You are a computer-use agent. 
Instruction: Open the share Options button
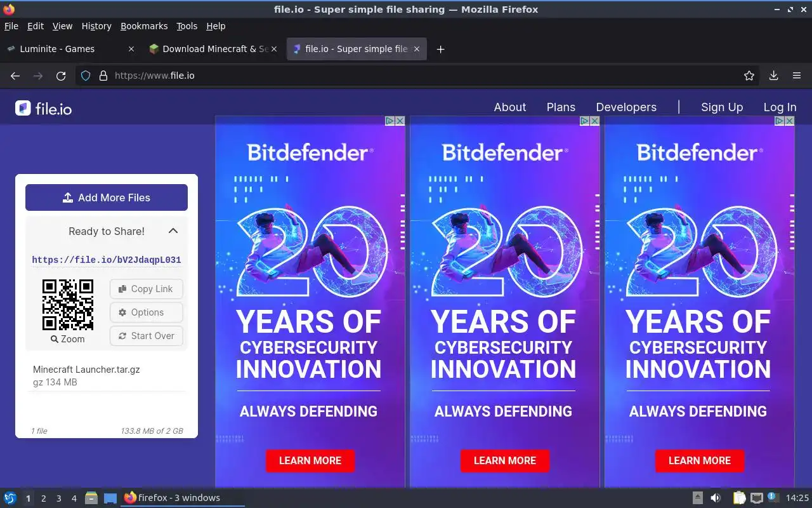coord(146,312)
